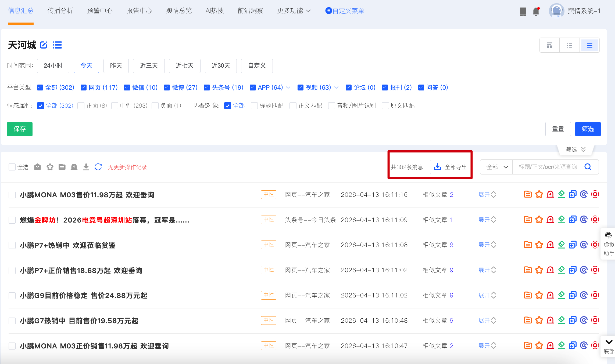The height and width of the screenshot is (364, 615).
Task: Click green eraser icon on 小鹏P7+正价销售 row
Action: pyautogui.click(x=562, y=270)
